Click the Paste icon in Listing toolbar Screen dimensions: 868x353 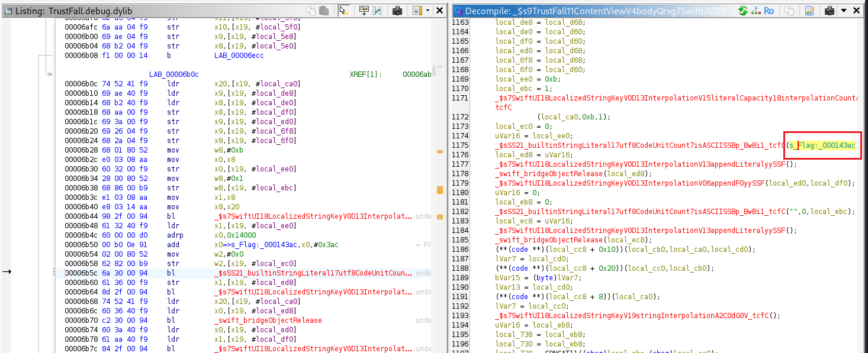point(323,11)
